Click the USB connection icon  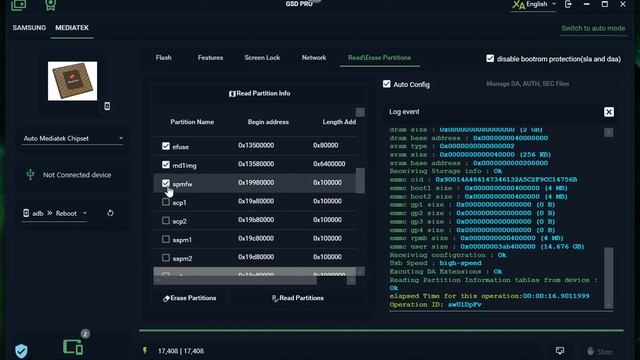[x=30, y=175]
